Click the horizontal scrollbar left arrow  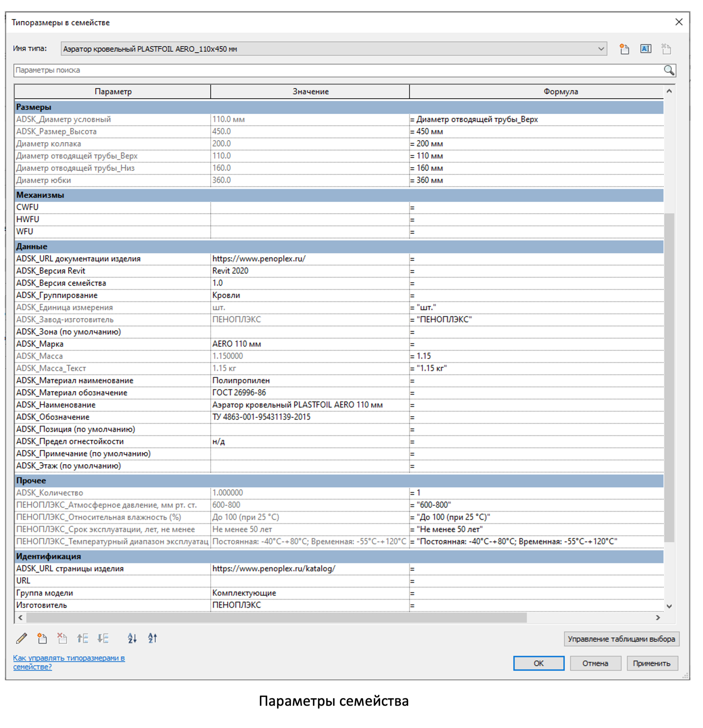point(20,618)
